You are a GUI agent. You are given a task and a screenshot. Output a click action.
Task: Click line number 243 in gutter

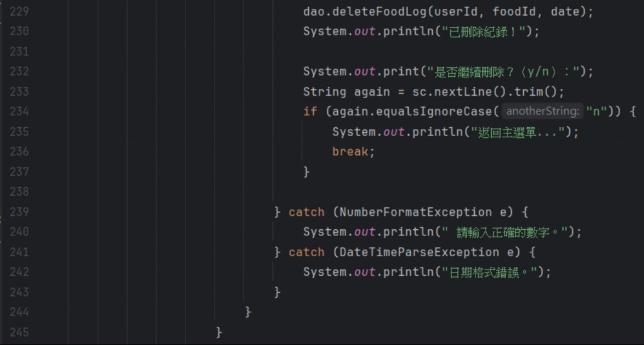coord(19,292)
